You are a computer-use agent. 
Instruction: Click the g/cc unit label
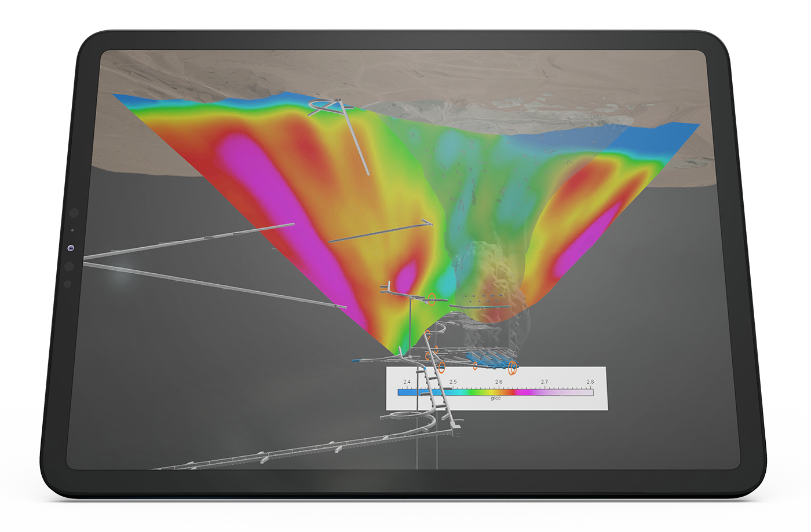pos(495,398)
